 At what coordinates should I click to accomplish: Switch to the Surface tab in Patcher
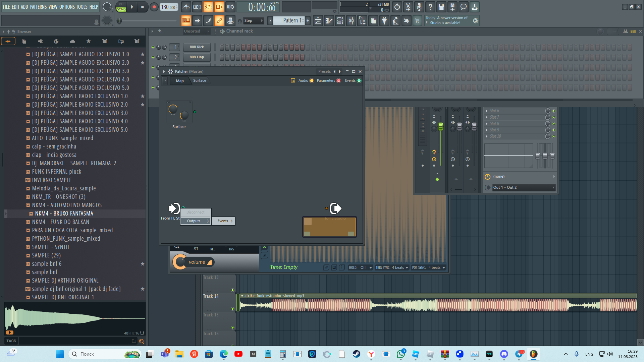click(200, 80)
